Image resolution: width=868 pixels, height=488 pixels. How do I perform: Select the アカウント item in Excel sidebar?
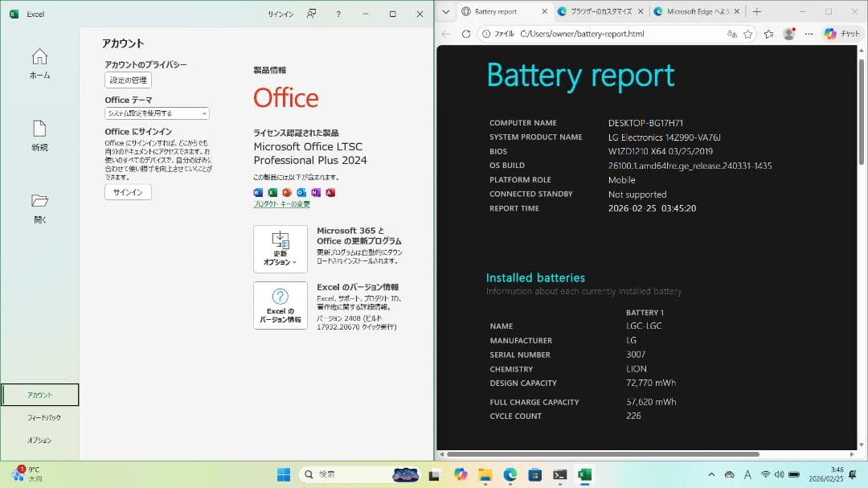coord(40,395)
